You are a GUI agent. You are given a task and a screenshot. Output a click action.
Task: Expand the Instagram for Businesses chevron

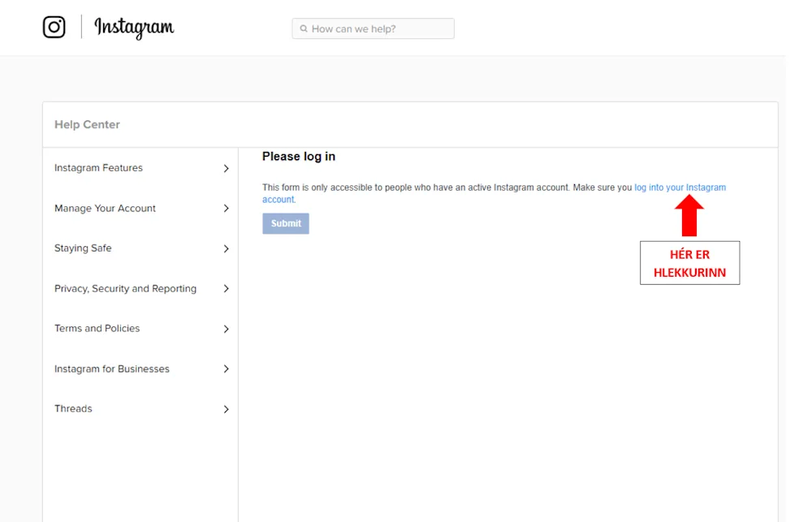[x=227, y=369]
